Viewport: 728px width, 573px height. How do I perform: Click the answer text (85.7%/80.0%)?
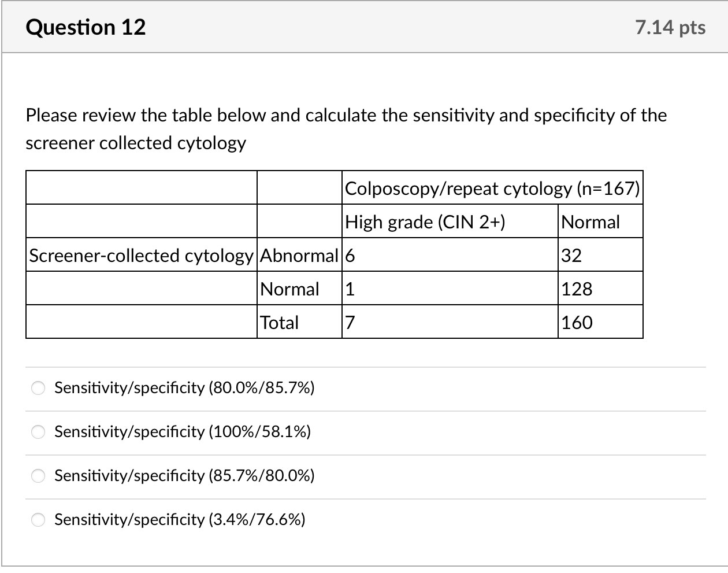coord(184,476)
